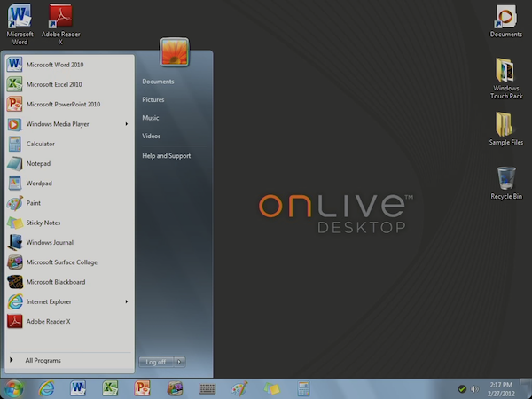Image resolution: width=532 pixels, height=399 pixels.
Task: Launch Microsoft Blackboard icon in Start menu
Action: [14, 282]
